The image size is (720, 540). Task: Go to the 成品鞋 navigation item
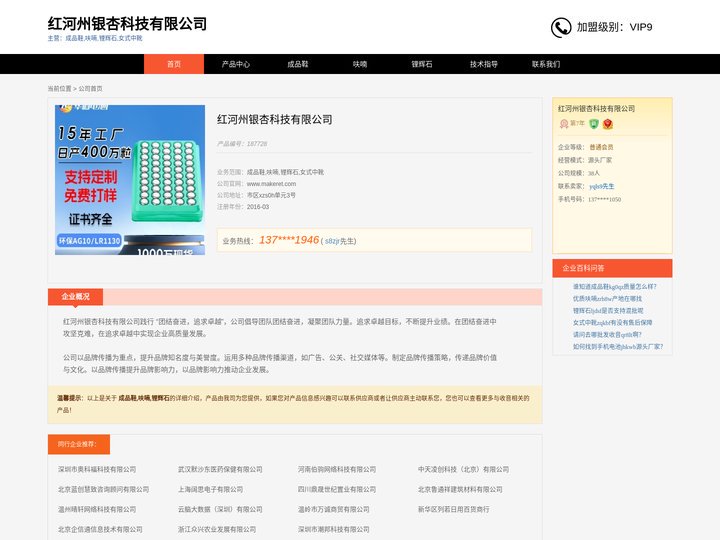point(298,64)
